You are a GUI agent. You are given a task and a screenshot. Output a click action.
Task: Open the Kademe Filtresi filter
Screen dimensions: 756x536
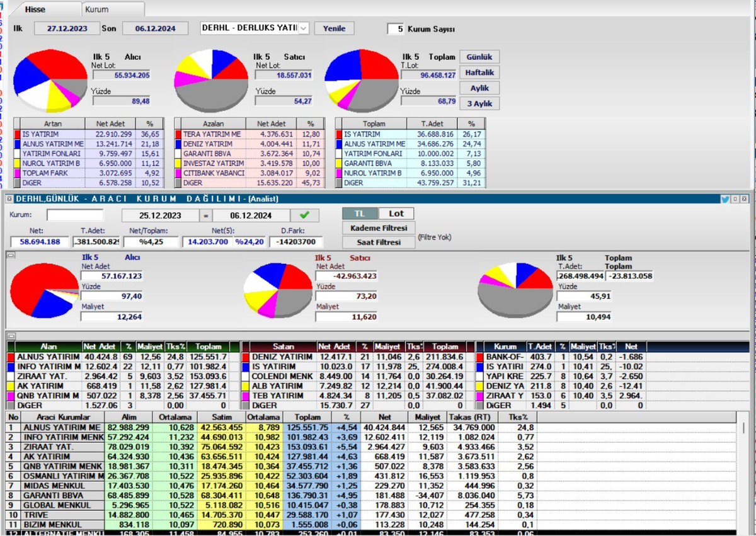[379, 228]
